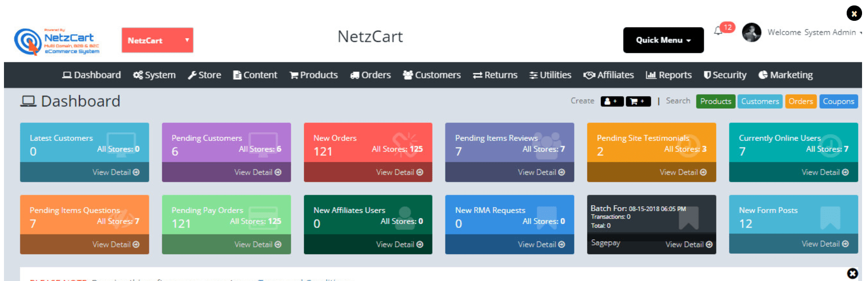Click Pending Customers count 6

175,152
